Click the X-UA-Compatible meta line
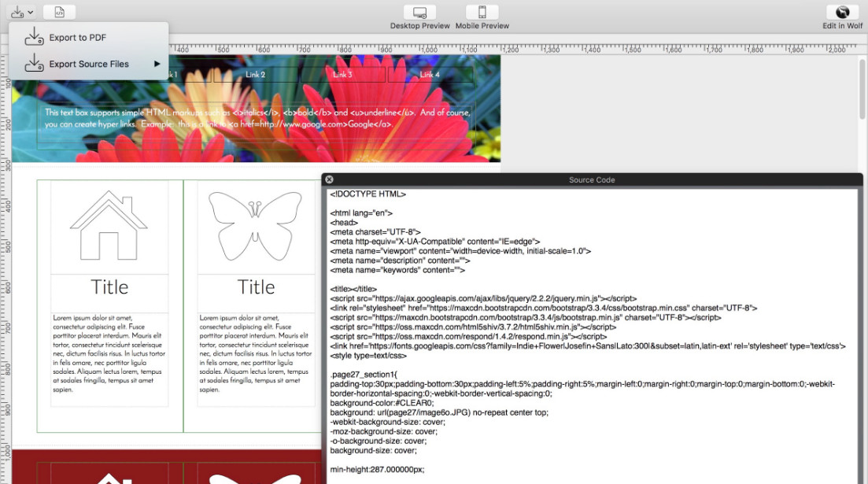This screenshot has height=484, width=868. point(435,242)
